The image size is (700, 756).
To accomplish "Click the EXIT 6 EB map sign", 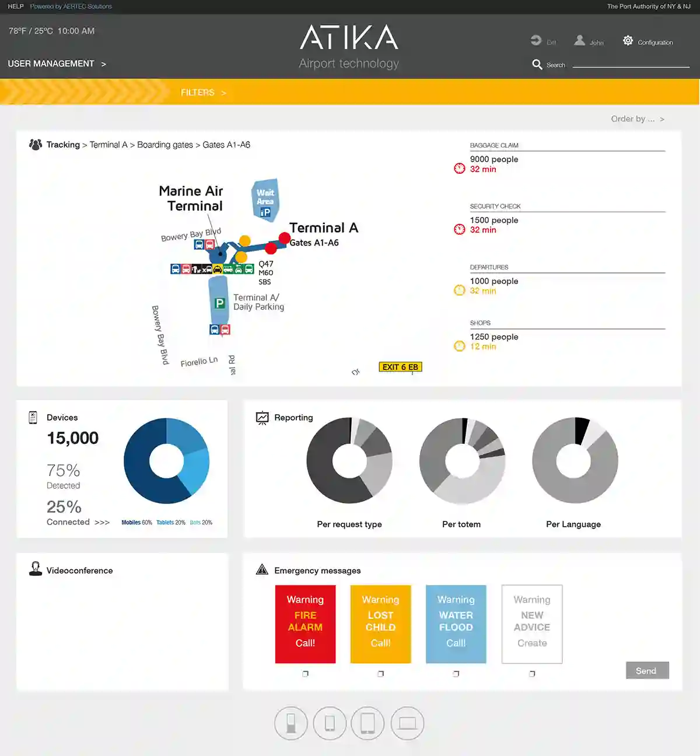I will [400, 367].
